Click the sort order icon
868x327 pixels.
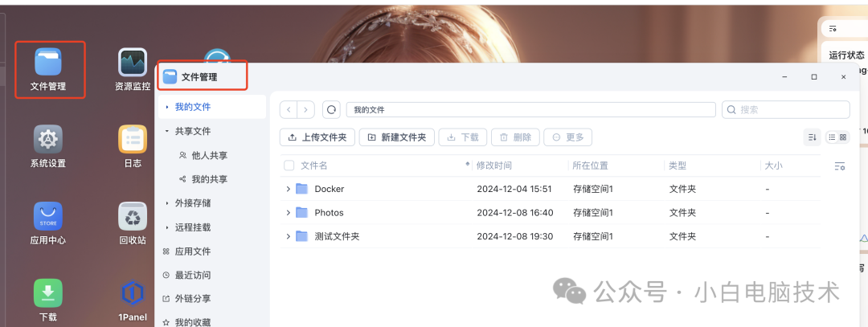click(812, 137)
